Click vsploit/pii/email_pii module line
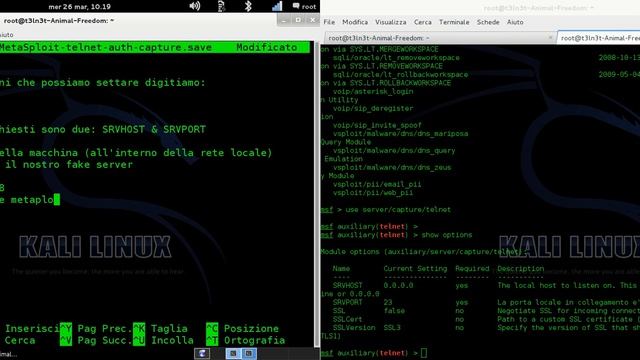Image resolution: width=640 pixels, height=360 pixels. (377, 184)
